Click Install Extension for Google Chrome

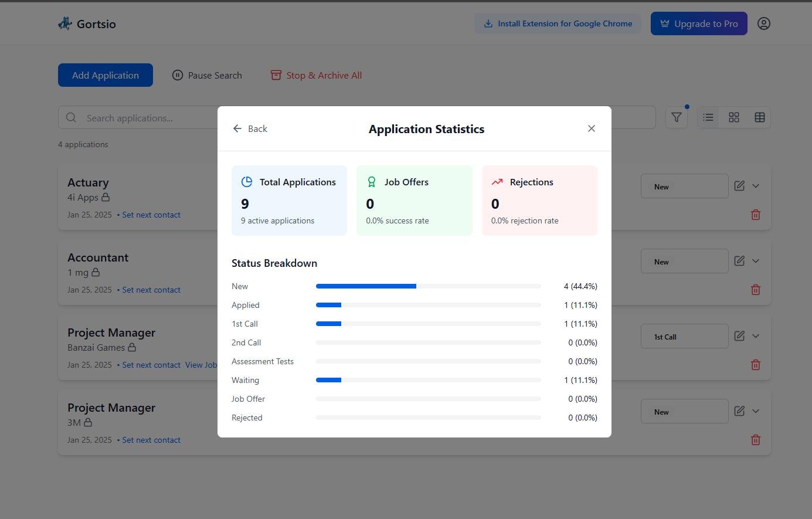point(557,23)
